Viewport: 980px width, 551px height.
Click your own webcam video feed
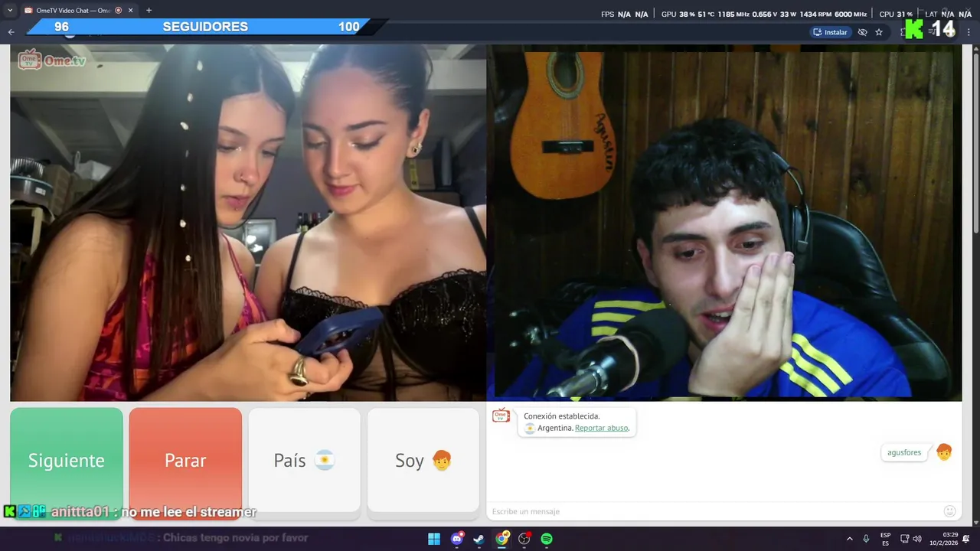click(x=724, y=222)
